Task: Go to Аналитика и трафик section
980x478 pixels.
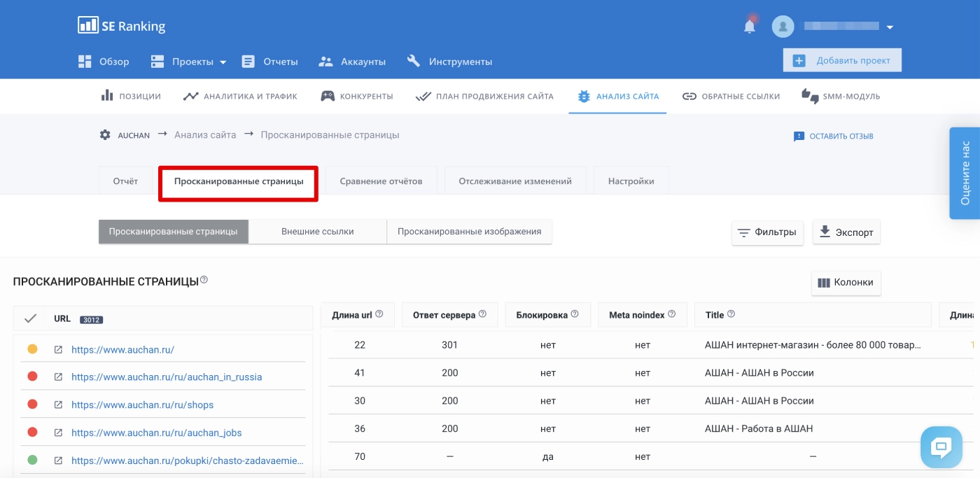Action: (x=240, y=96)
